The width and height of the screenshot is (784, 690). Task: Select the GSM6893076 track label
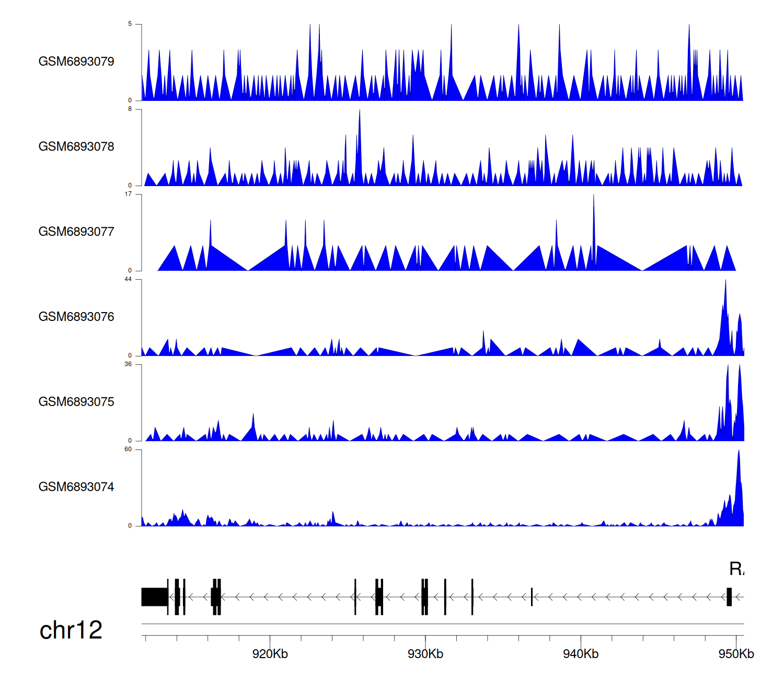(76, 317)
